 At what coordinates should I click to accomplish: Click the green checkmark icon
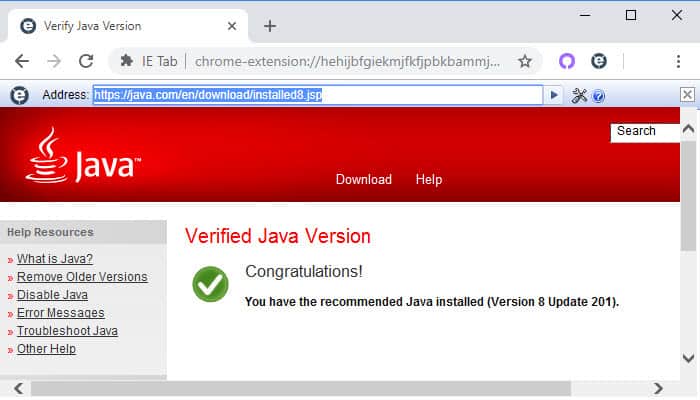210,284
